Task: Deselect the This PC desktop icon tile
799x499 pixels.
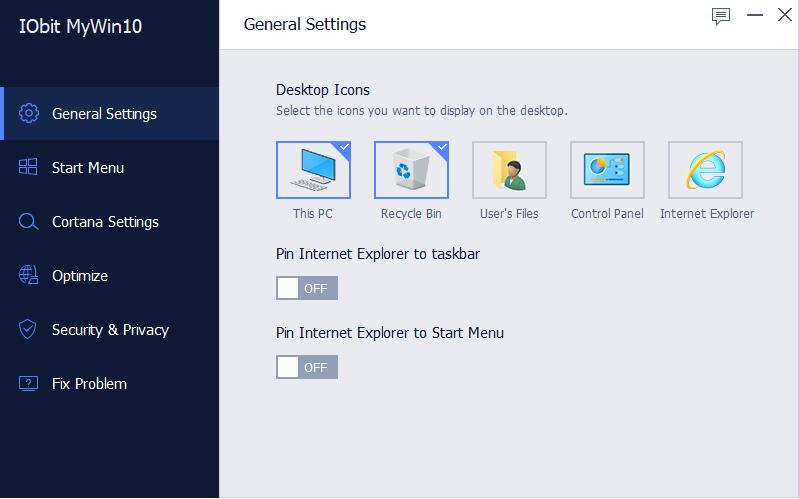Action: [x=313, y=170]
